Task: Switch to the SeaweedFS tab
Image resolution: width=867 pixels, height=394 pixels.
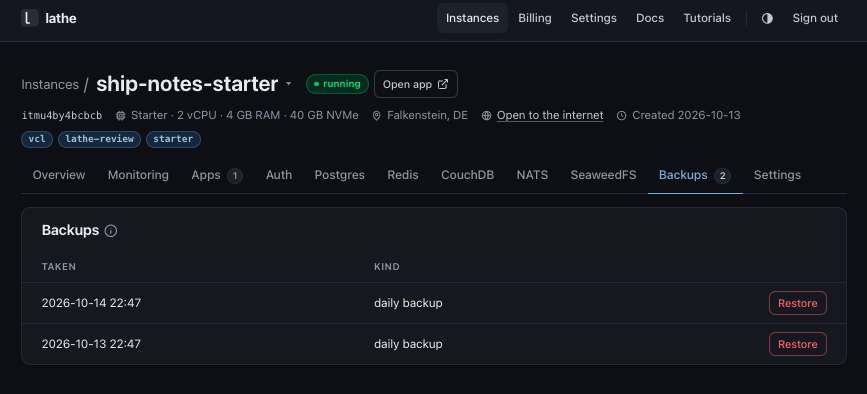Action: click(x=603, y=175)
